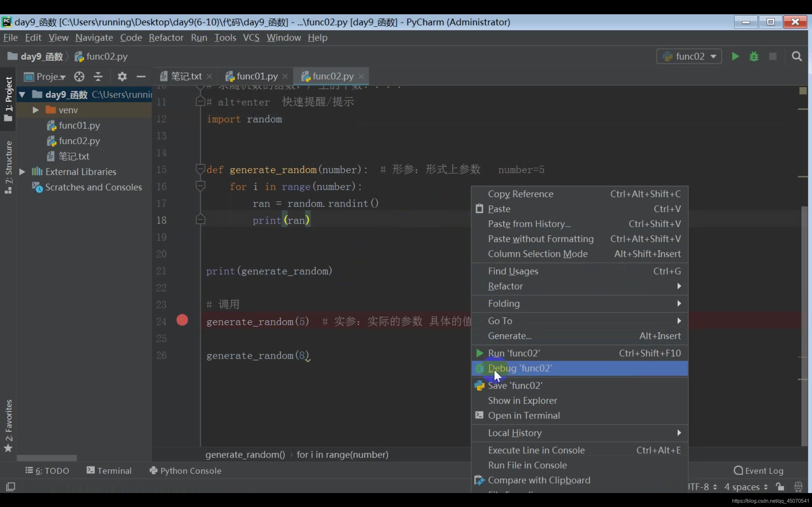Open the Event Log
Screen dimensions: 812x507
tap(758, 471)
